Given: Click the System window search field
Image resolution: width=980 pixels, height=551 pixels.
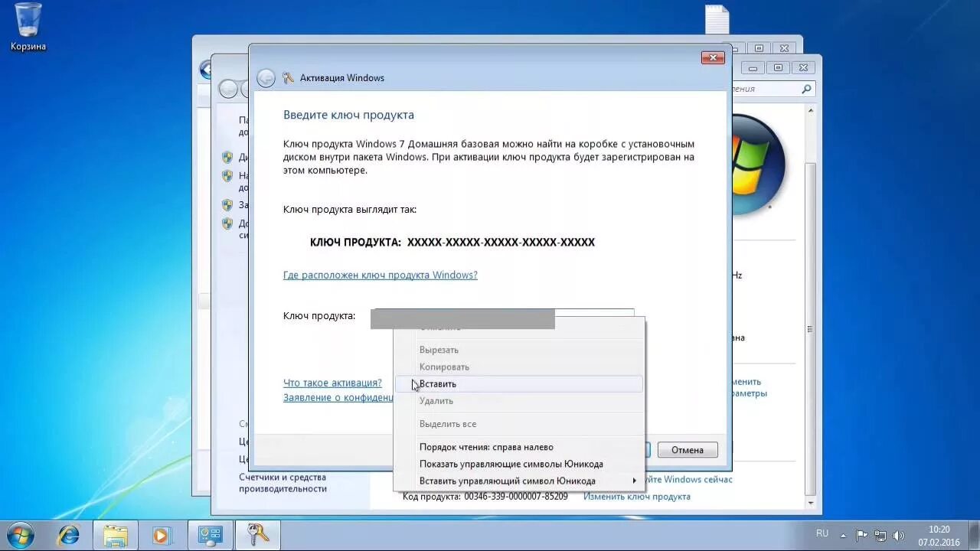Looking at the screenshot, I should [767, 89].
